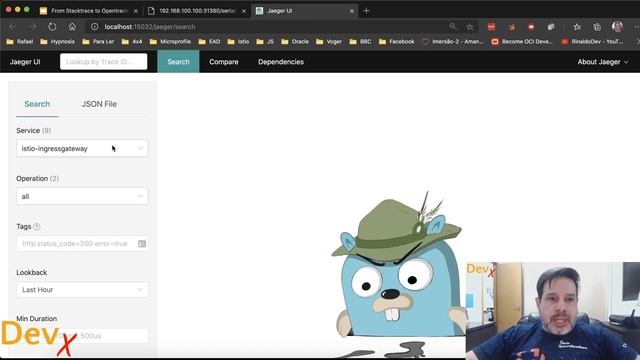
Task: Open the Voger bookmarks folder
Action: pyautogui.click(x=329, y=41)
